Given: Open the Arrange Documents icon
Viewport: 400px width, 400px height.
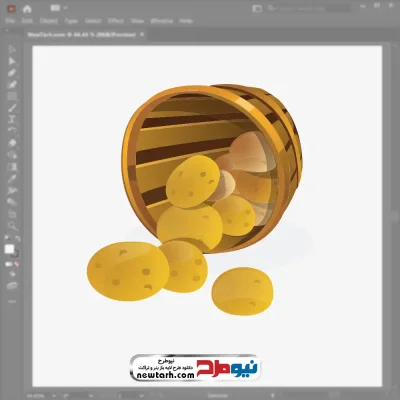Looking at the screenshot, I should 55,8.
